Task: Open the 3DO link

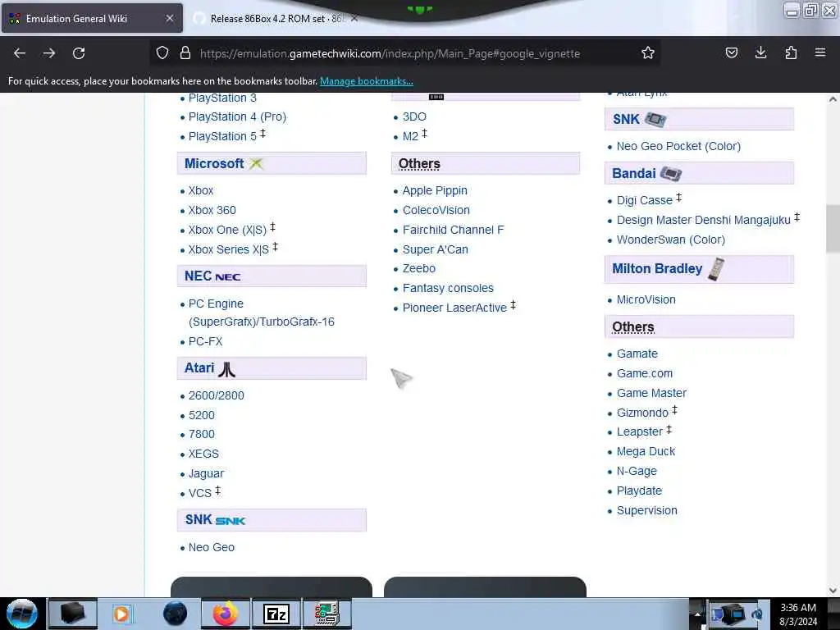Action: [414, 116]
